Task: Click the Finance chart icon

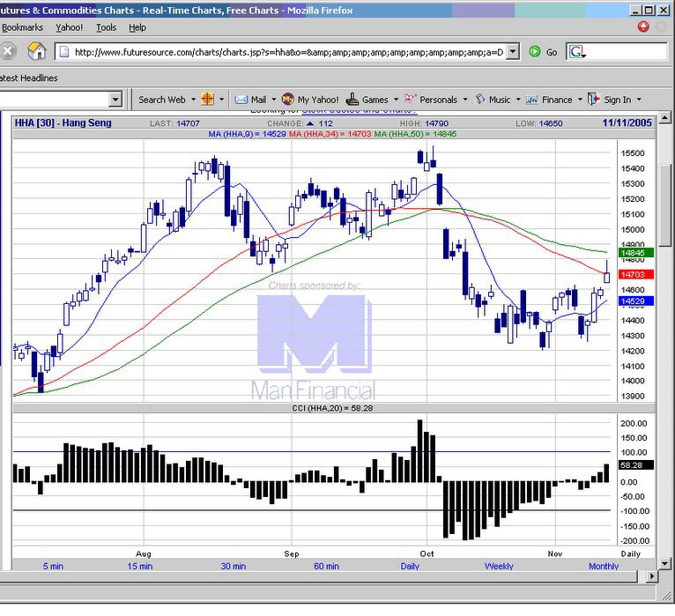Action: (x=531, y=100)
